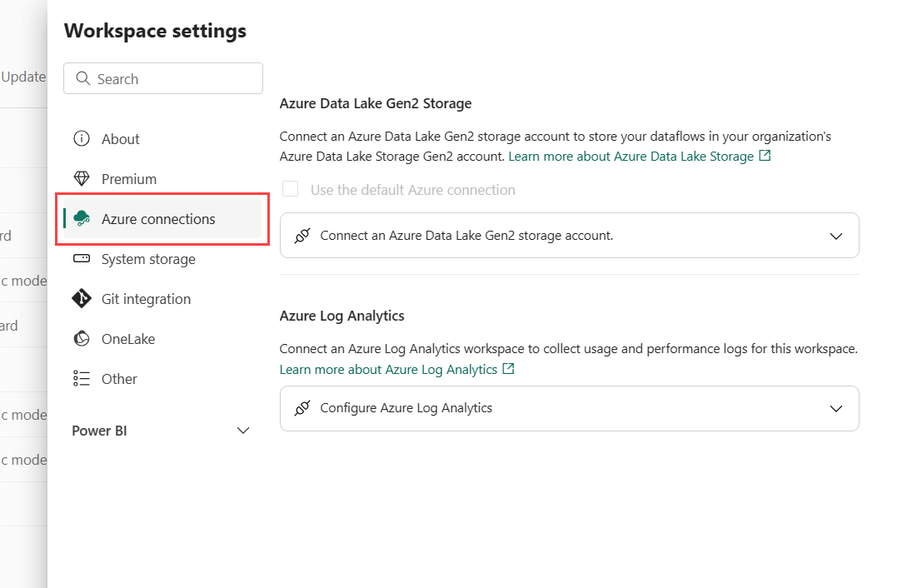Select the Git integration branch icon
This screenshot has width=902, height=588.
coord(82,299)
